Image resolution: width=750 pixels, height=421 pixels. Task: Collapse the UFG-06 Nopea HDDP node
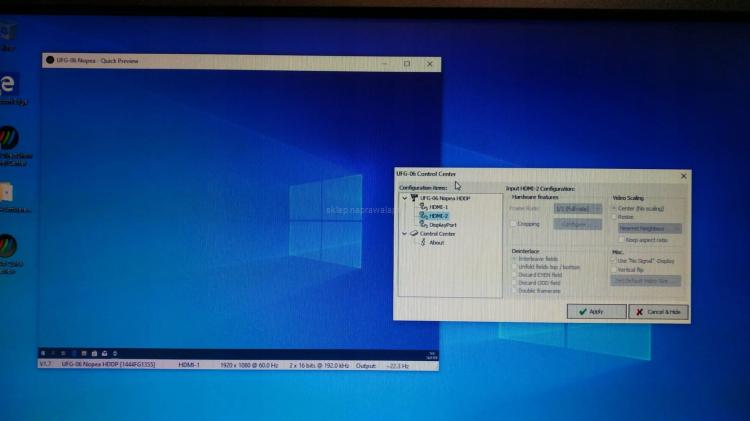[x=405, y=198]
